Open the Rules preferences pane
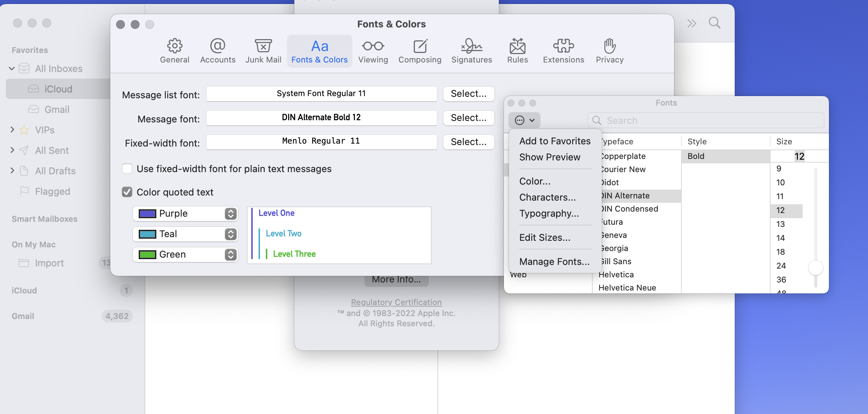This screenshot has width=868, height=414. tap(517, 51)
